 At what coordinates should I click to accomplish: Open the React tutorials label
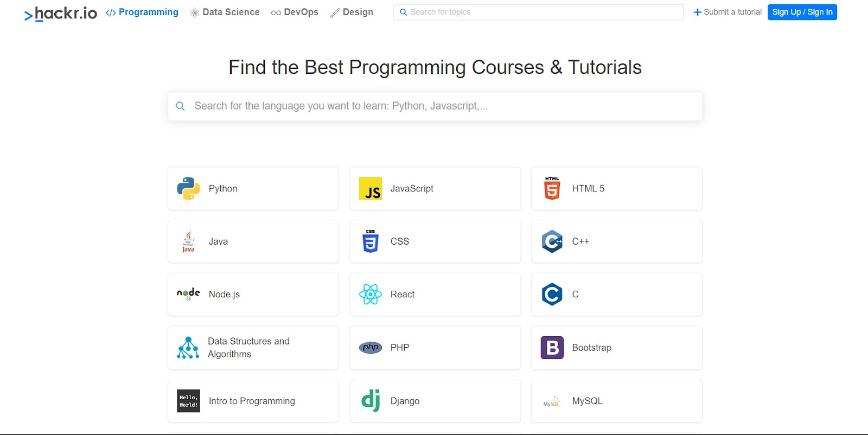click(x=403, y=295)
